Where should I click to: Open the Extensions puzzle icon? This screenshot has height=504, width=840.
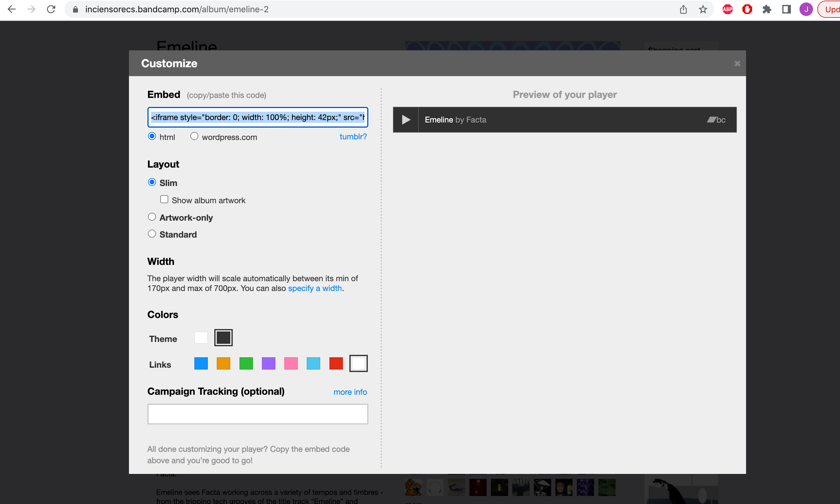(x=767, y=9)
